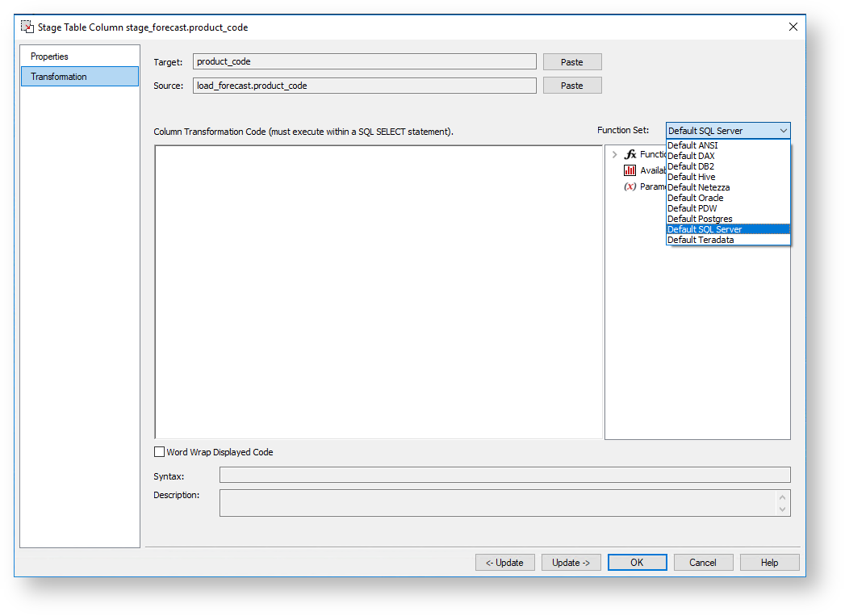Viewport: 845px width, 616px height.
Task: Choose Default ANSI from function set list
Action: pyautogui.click(x=728, y=145)
